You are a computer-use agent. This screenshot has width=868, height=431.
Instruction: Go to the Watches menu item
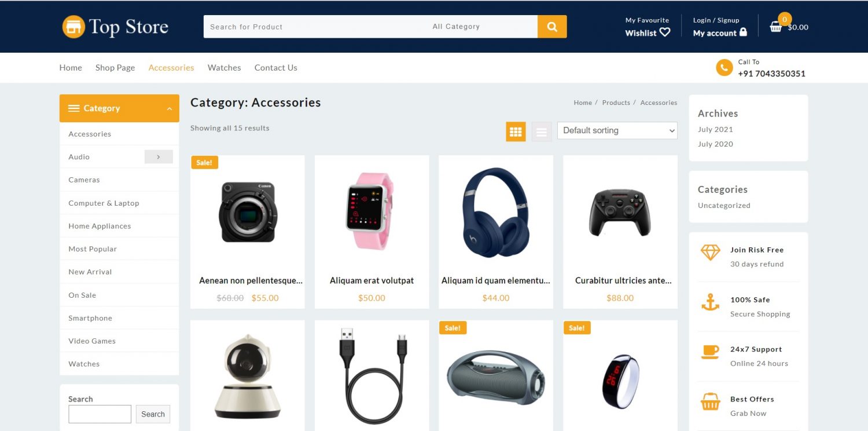point(224,68)
